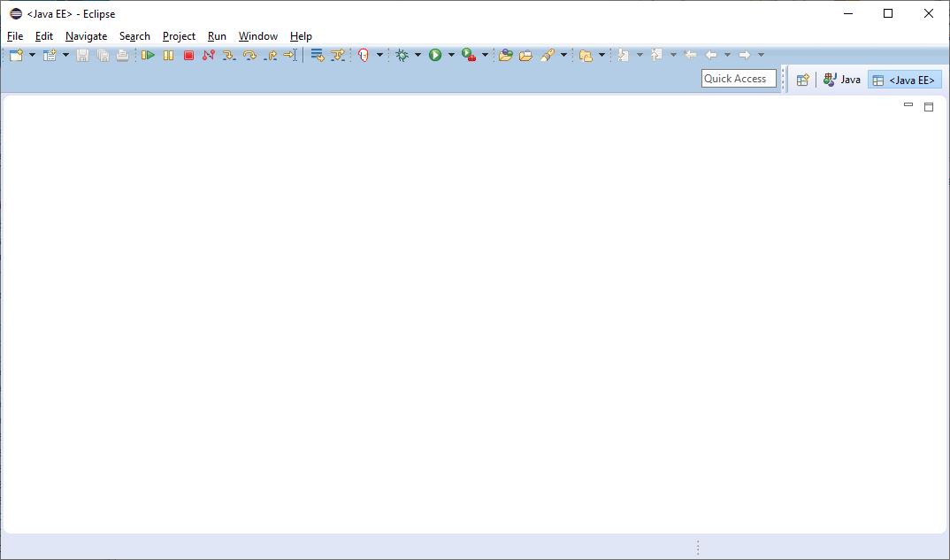Click the Save All icon
The width and height of the screenshot is (950, 560).
click(103, 55)
